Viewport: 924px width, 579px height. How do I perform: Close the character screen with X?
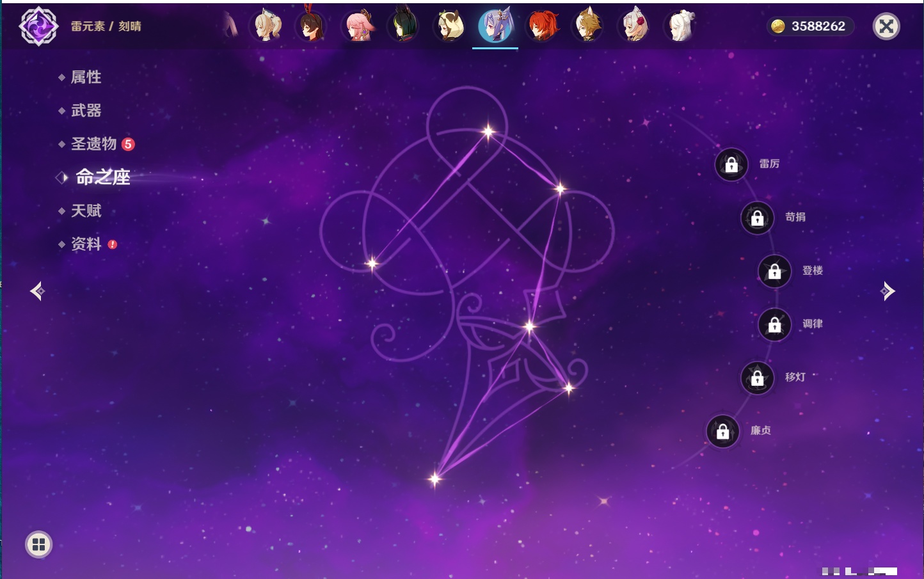(x=886, y=26)
